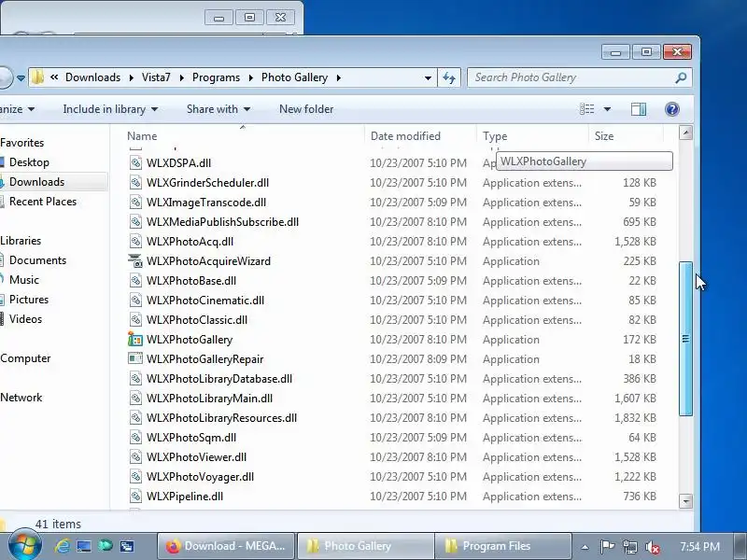Expand the view options dropdown arrow

tap(607, 109)
